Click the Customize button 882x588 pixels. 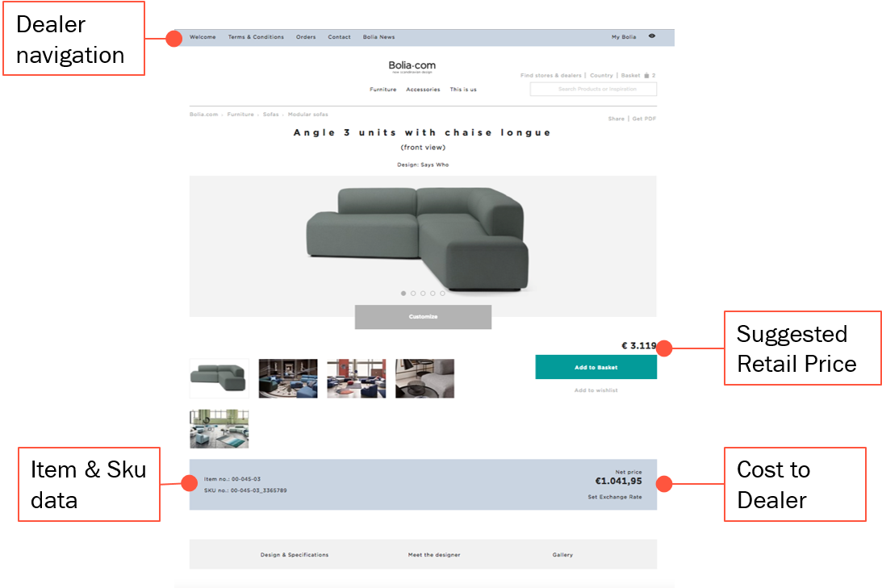pyautogui.click(x=423, y=317)
